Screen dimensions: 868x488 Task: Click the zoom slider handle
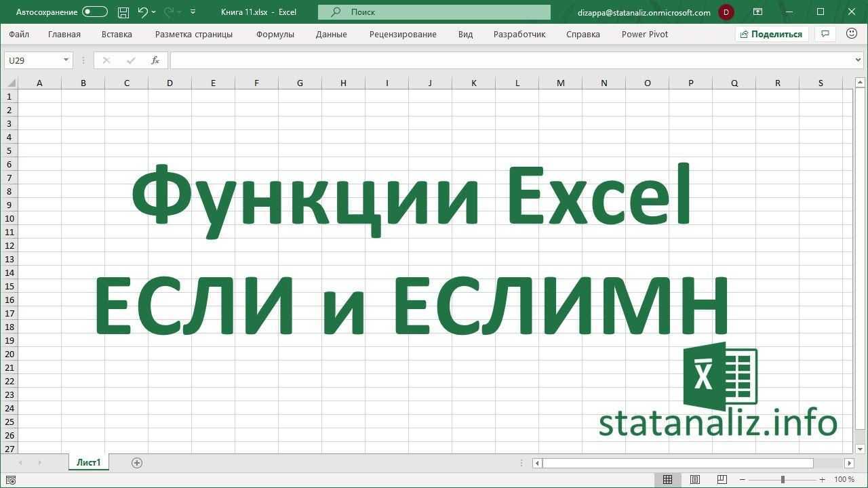(x=783, y=479)
